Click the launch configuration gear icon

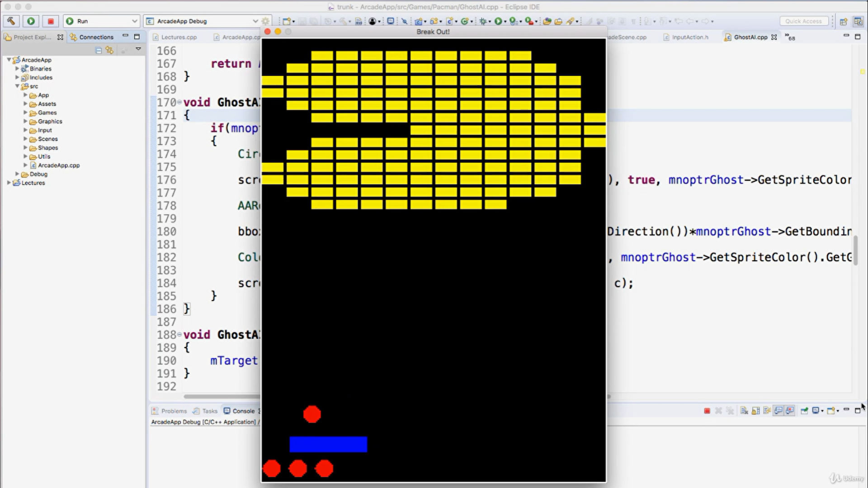[265, 21]
